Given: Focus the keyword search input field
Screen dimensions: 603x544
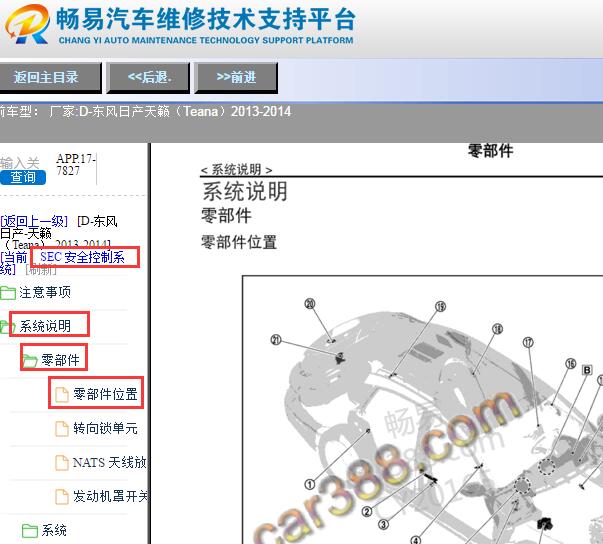Looking at the screenshot, I should pyautogui.click(x=20, y=163).
